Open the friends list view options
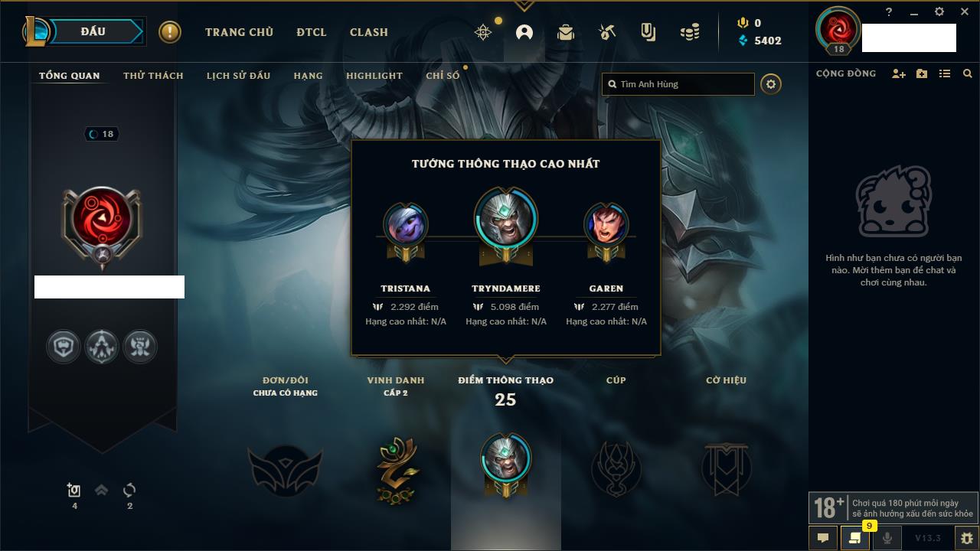 (x=945, y=73)
